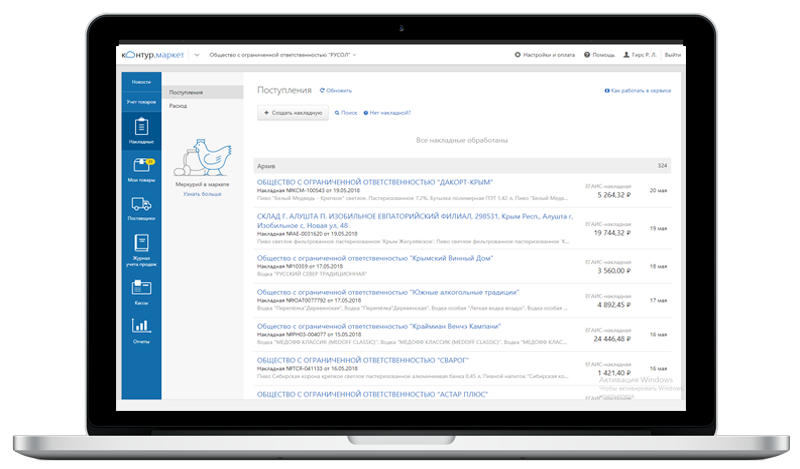Click the Контур.Маркет logo
800x469 pixels.
point(153,55)
